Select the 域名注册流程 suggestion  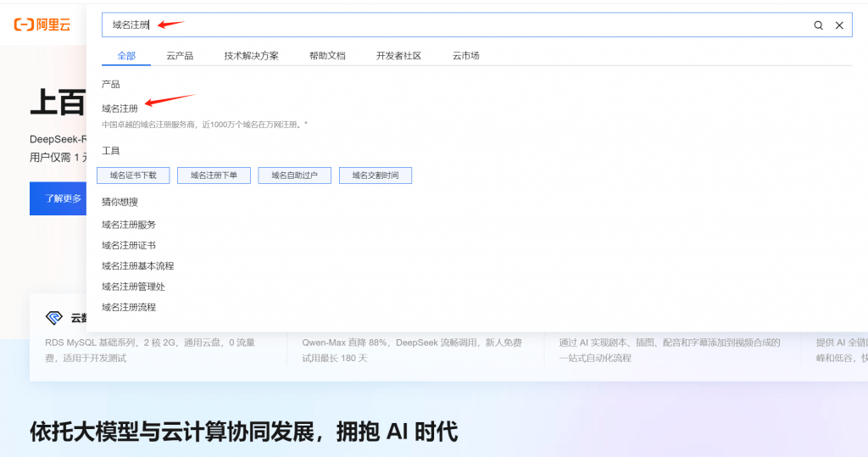point(129,307)
